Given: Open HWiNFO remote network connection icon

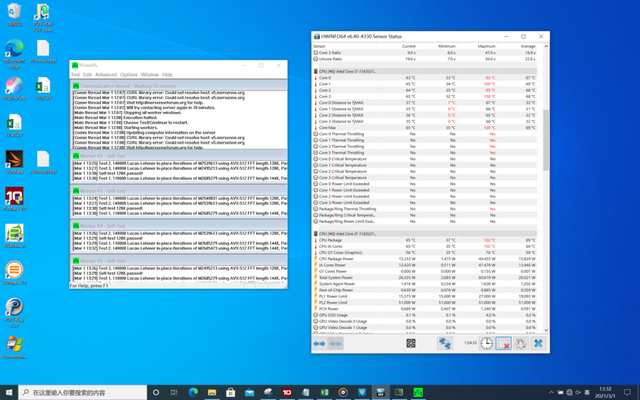Looking at the screenshot, I should tap(444, 343).
